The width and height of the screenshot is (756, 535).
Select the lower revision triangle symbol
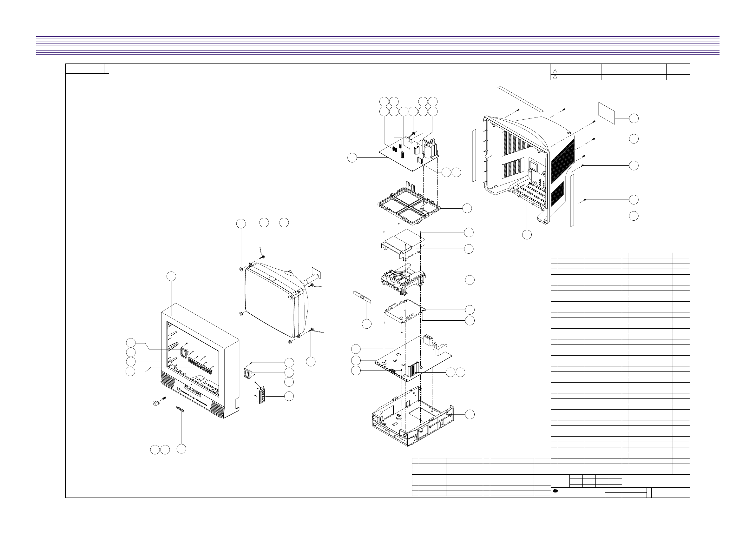click(x=555, y=77)
